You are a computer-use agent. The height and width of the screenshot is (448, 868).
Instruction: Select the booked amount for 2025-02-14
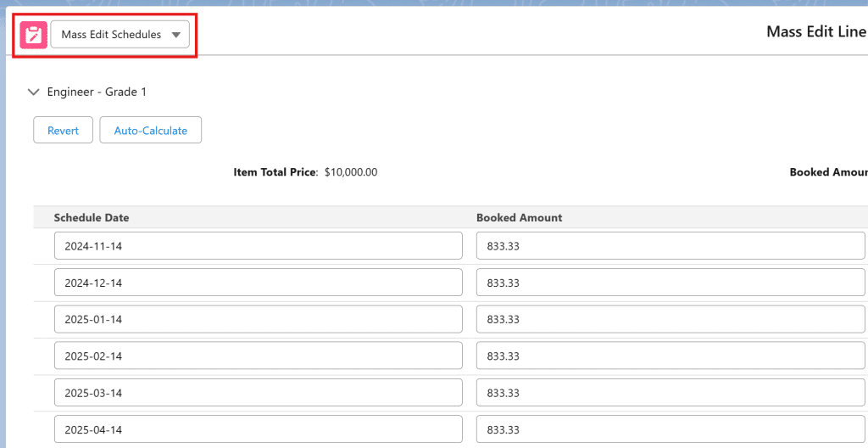point(670,356)
